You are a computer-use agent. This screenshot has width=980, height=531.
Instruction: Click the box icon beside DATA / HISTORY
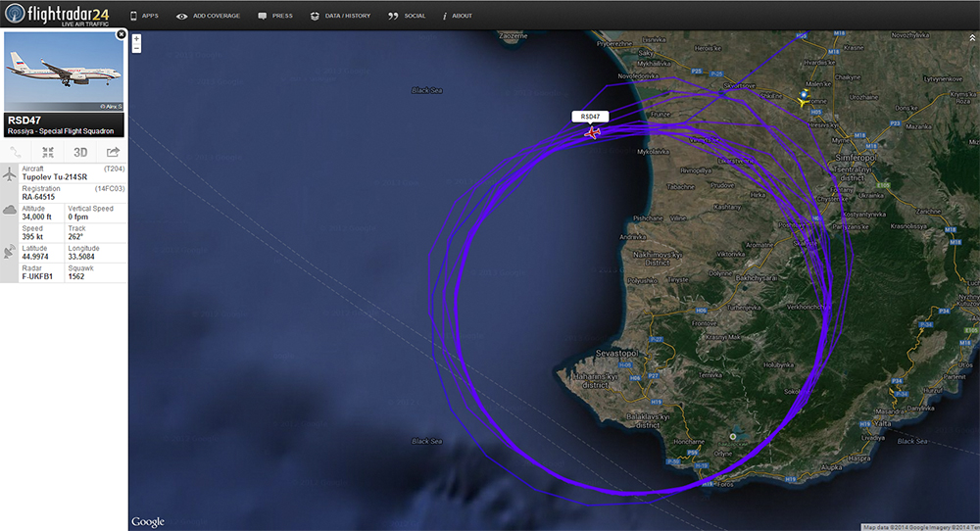tap(315, 17)
